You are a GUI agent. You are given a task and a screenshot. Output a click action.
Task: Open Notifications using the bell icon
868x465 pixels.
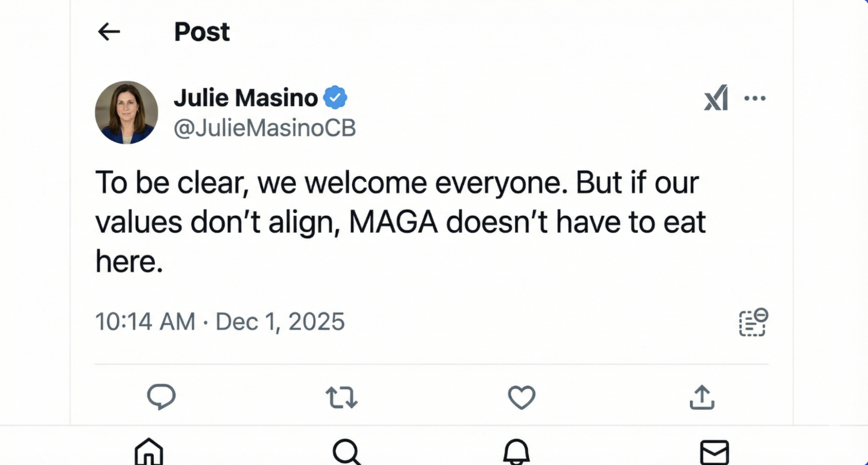516,453
